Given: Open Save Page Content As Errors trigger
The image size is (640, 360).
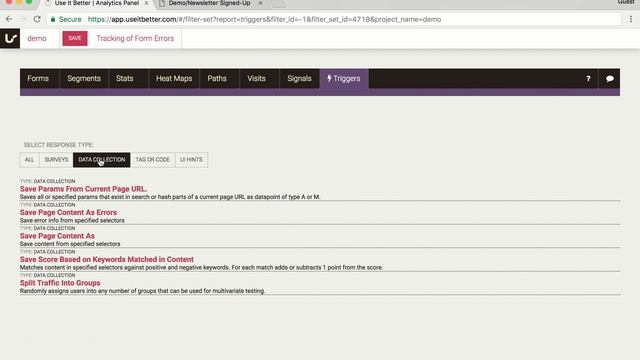Looking at the screenshot, I should pyautogui.click(x=68, y=212).
